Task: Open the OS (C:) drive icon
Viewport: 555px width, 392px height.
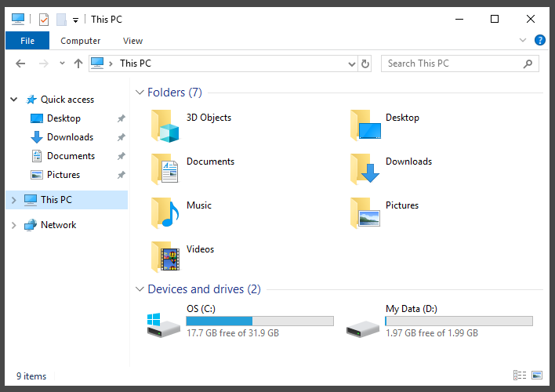Action: point(163,324)
